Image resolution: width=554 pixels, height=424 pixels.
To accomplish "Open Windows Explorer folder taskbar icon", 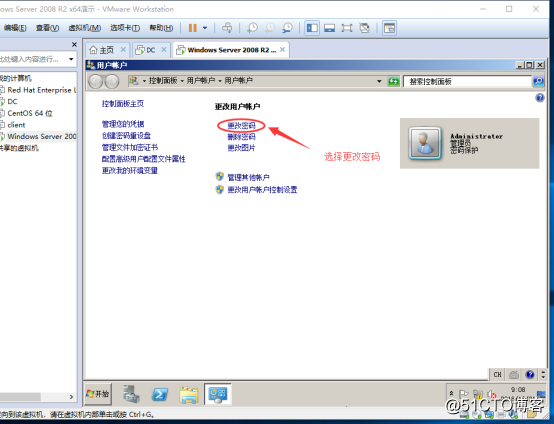I will coord(189,395).
